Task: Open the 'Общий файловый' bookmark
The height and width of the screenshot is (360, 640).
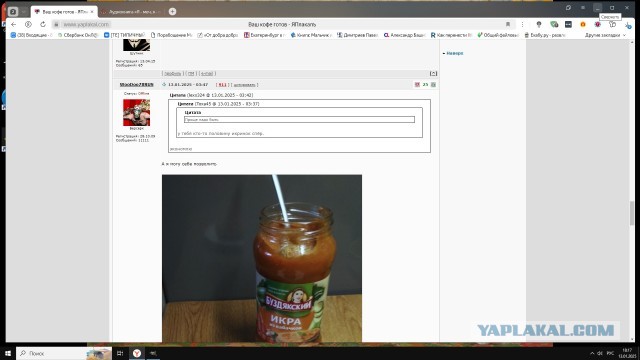Action: point(498,35)
